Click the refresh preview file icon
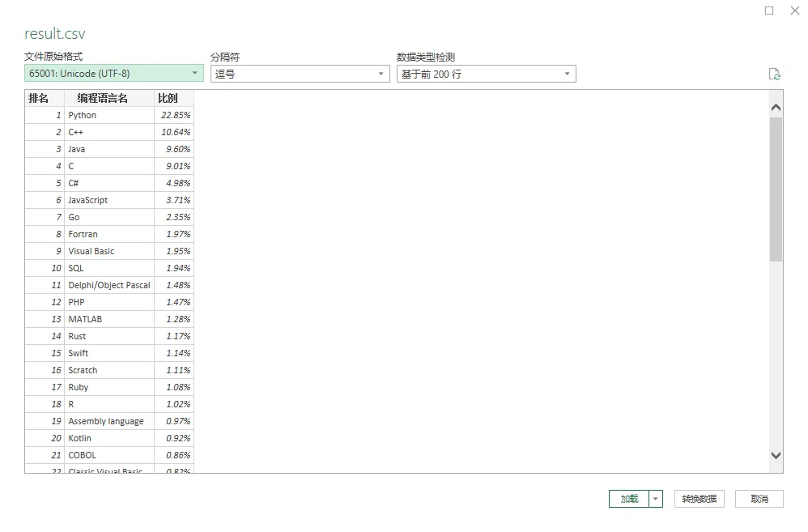 click(774, 74)
